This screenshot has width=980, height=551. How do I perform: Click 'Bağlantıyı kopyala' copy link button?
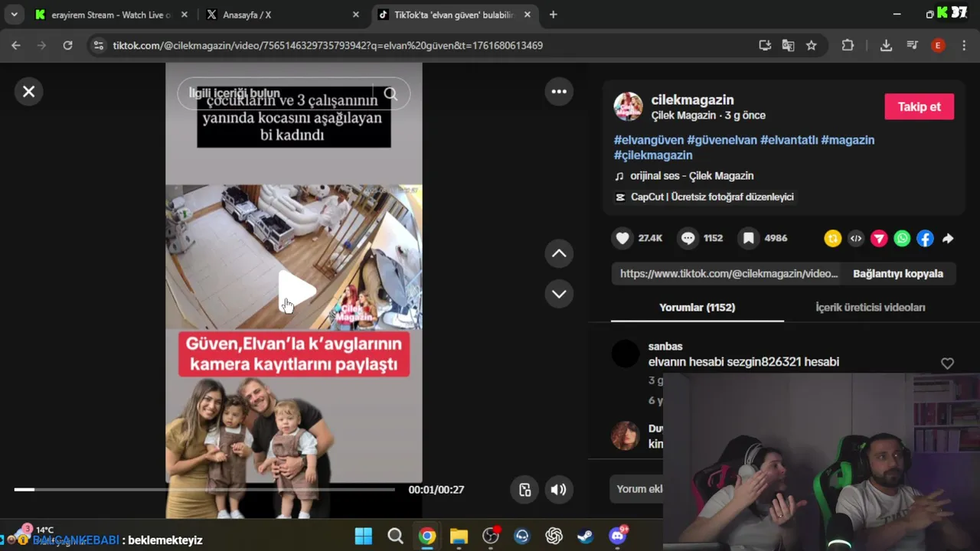click(x=898, y=273)
